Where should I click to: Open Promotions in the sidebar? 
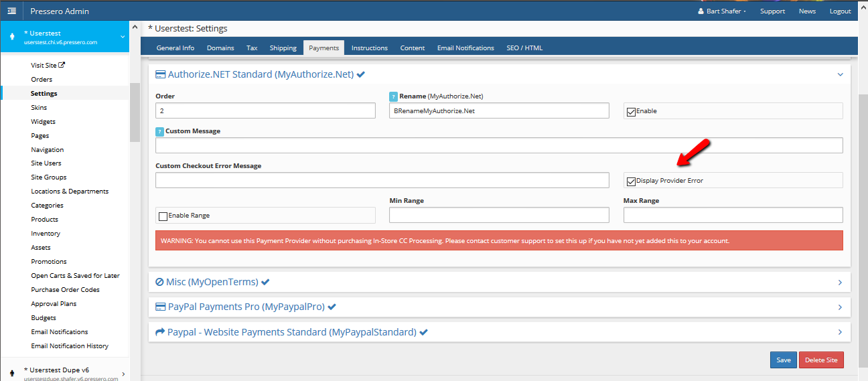click(x=49, y=262)
